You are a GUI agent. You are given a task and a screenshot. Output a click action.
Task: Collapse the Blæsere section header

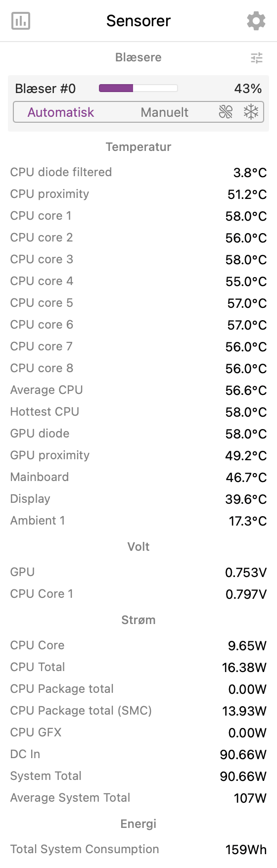tap(138, 57)
